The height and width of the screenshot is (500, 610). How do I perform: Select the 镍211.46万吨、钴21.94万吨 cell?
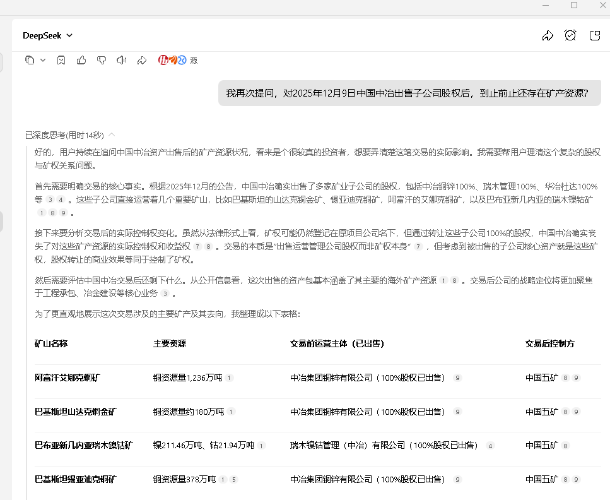(x=203, y=446)
